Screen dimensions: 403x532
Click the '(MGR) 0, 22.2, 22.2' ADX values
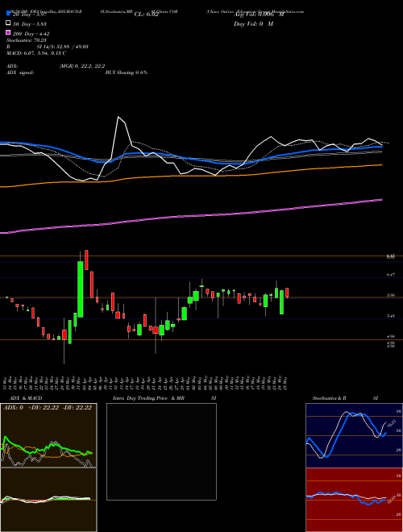[x=82, y=66]
